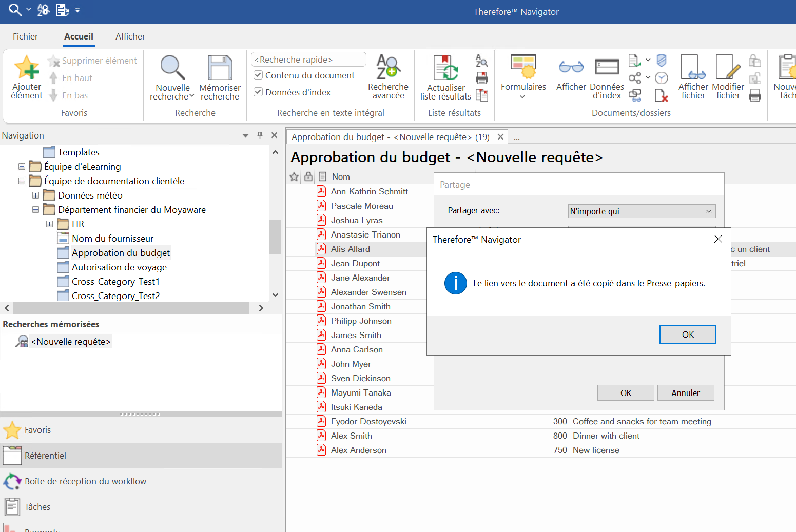
Task: Collapse Département financier du Moyaware folder
Action: [35, 210]
